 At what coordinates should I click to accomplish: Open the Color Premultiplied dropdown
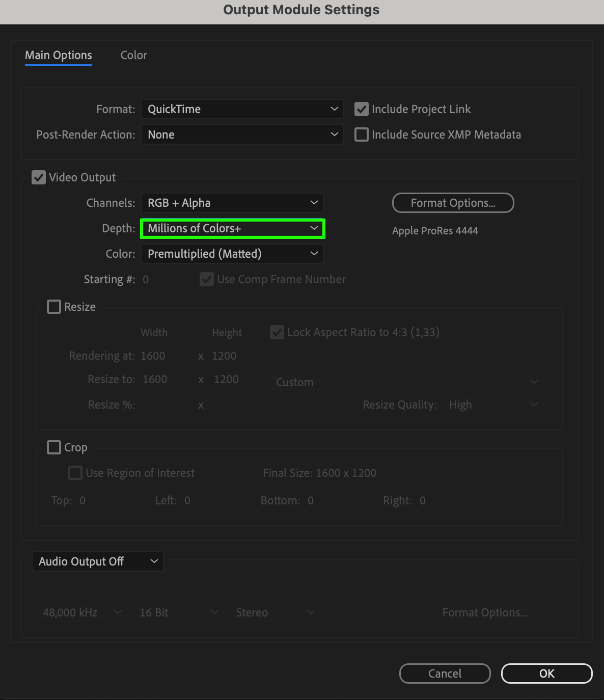pyautogui.click(x=232, y=254)
